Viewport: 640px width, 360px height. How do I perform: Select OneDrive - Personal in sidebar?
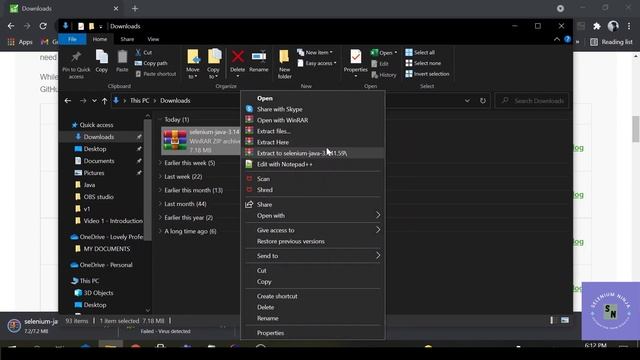(x=106, y=265)
